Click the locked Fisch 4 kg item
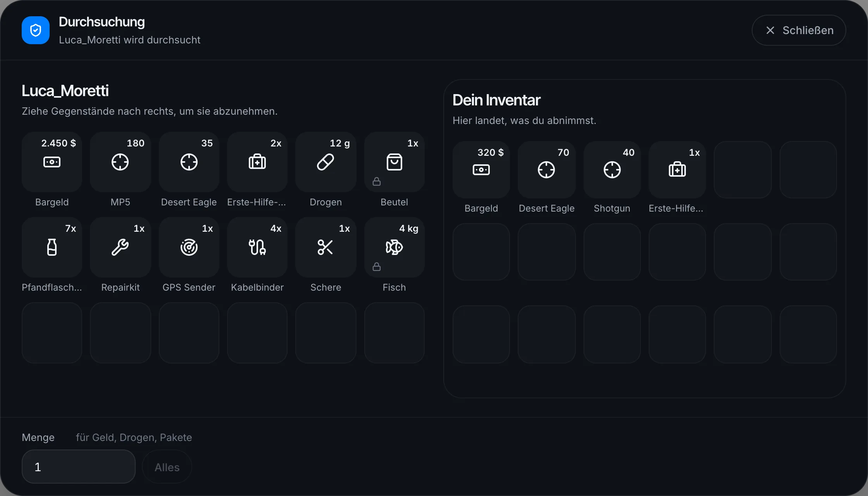Viewport: 868px width, 496px height. pos(394,247)
